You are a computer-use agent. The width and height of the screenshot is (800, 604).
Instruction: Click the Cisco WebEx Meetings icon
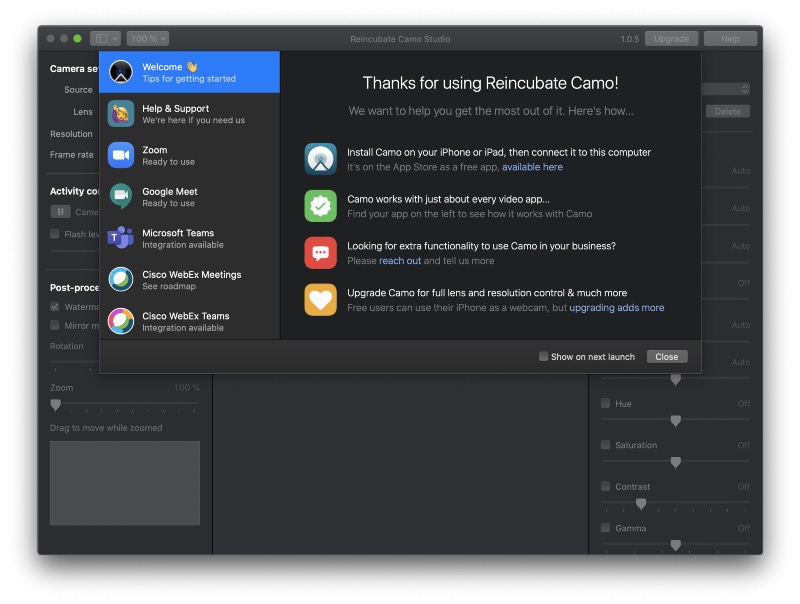tap(121, 280)
